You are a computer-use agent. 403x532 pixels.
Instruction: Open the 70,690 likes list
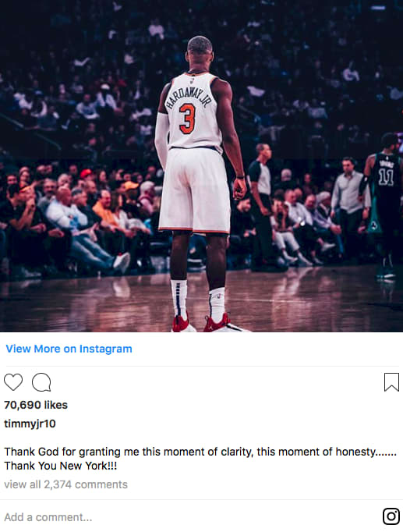[36, 405]
